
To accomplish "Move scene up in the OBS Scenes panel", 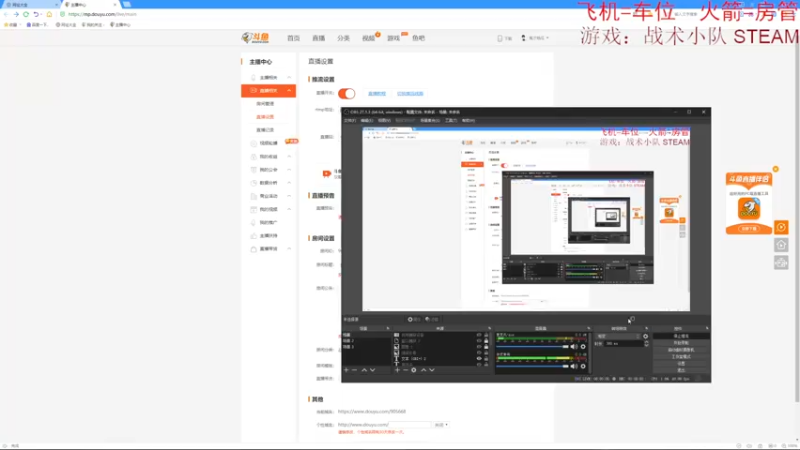I will pos(364,370).
